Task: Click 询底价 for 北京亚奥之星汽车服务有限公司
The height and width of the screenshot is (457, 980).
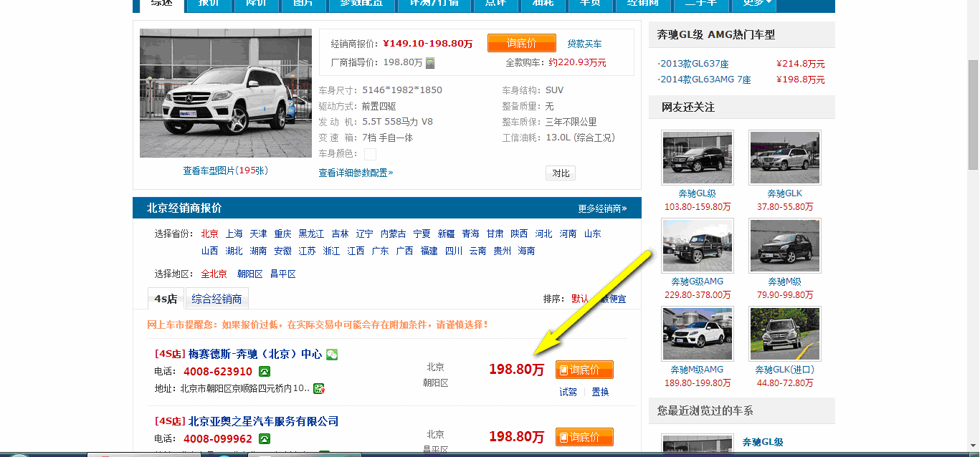Action: (584, 436)
